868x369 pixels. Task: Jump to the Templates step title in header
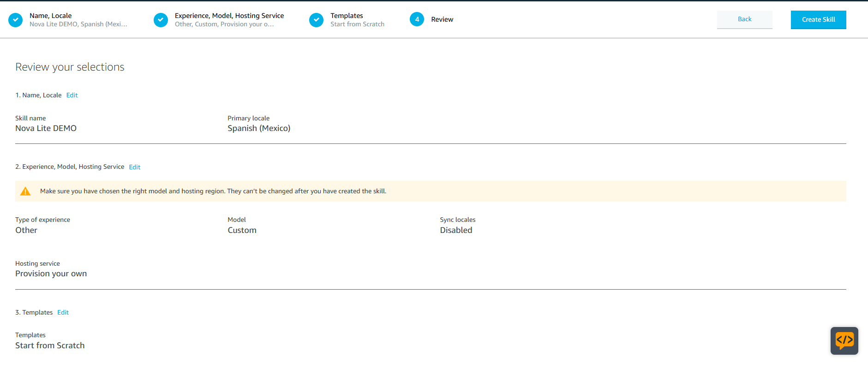347,16
